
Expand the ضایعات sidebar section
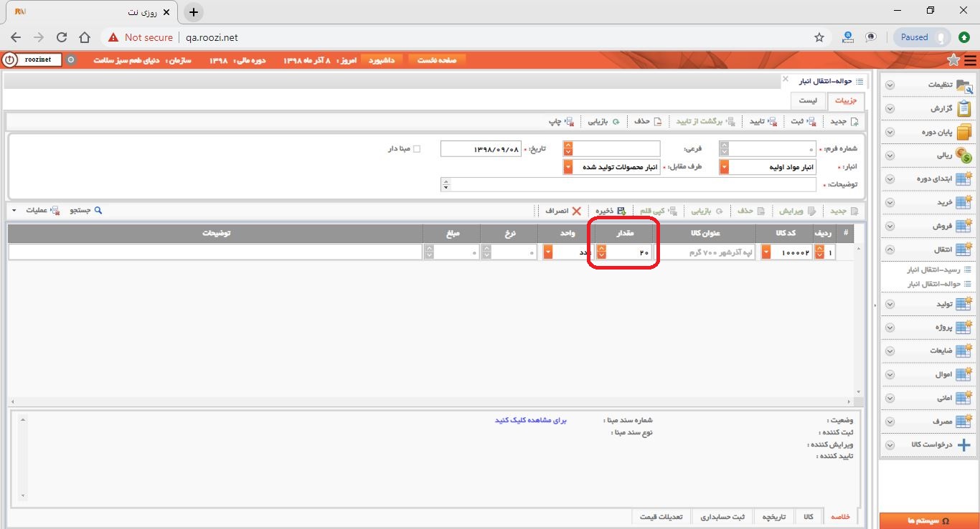(x=890, y=351)
